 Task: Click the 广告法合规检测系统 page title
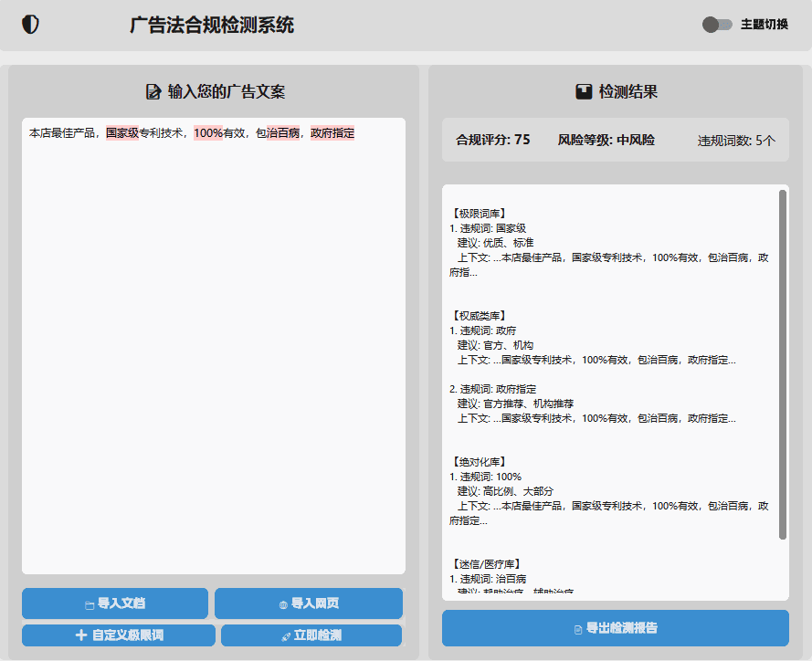coord(212,26)
